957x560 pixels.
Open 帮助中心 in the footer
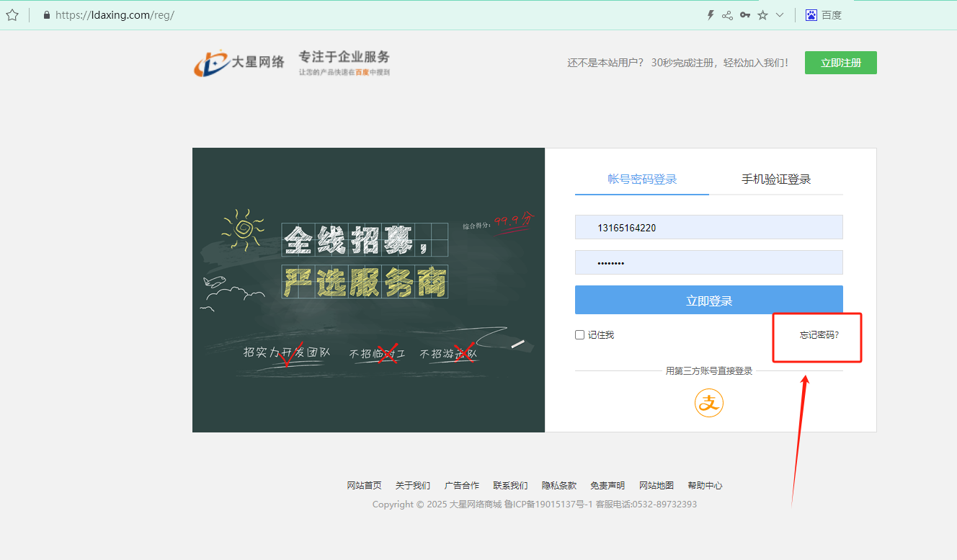point(705,486)
